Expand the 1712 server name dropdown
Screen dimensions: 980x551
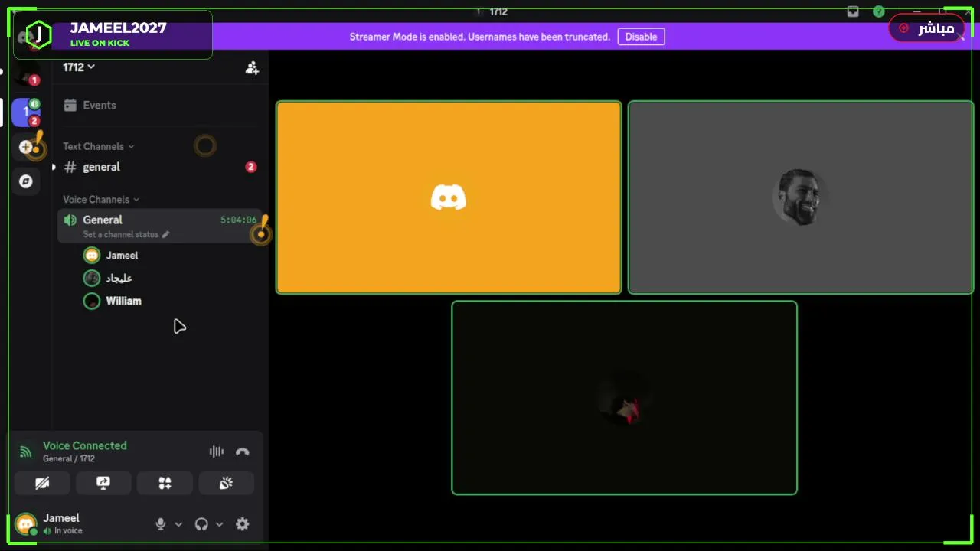[79, 67]
